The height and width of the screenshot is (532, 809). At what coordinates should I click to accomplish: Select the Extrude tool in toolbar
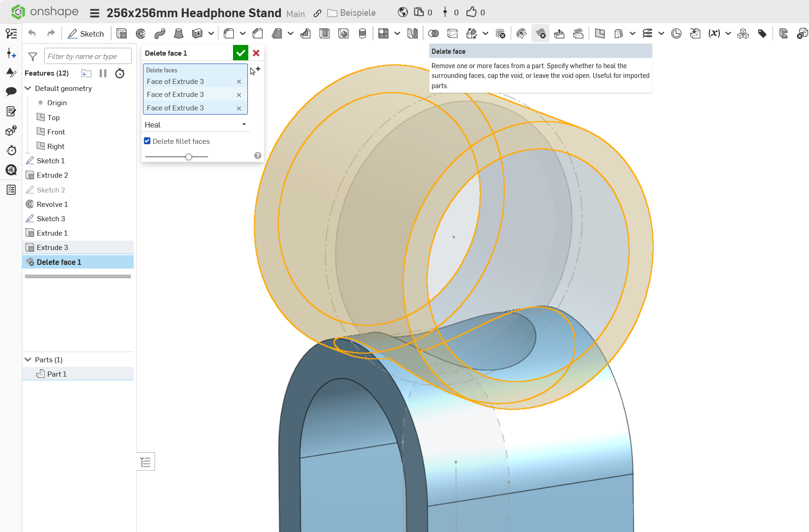coord(122,33)
